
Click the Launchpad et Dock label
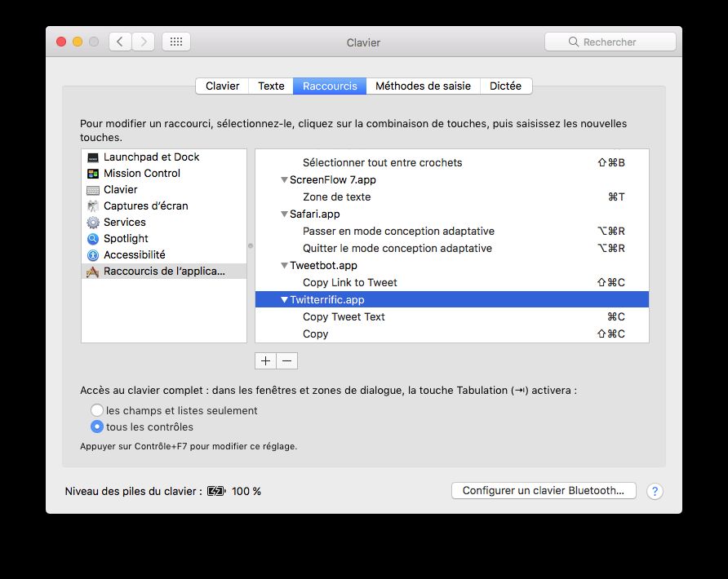tap(151, 157)
